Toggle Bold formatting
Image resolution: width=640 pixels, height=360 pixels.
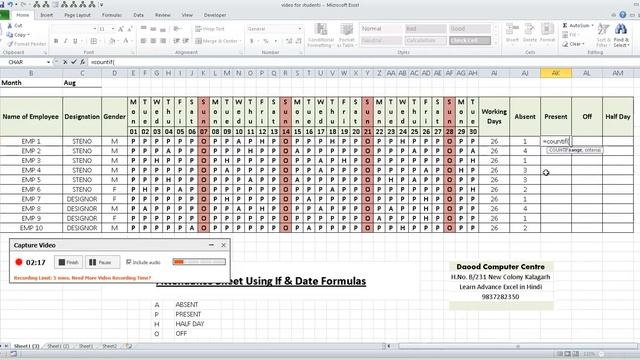point(56,41)
